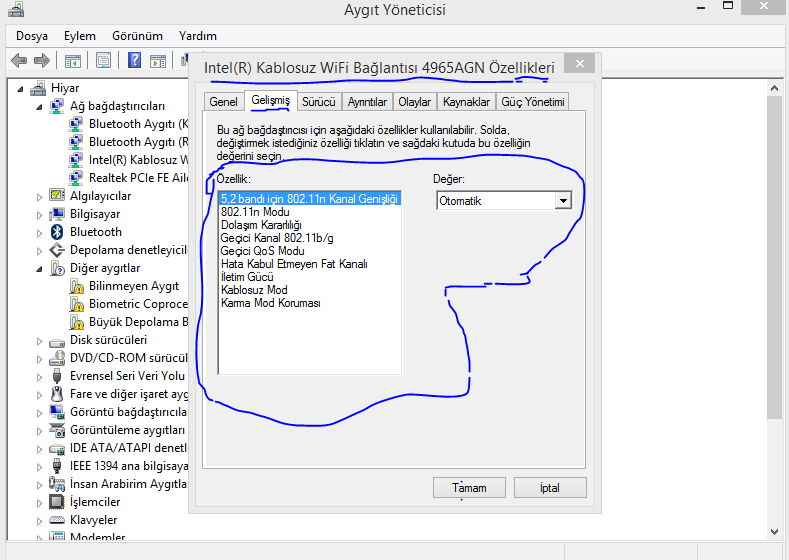Click the action pane toolbar icon
This screenshot has height=560, width=789.
coord(158,61)
